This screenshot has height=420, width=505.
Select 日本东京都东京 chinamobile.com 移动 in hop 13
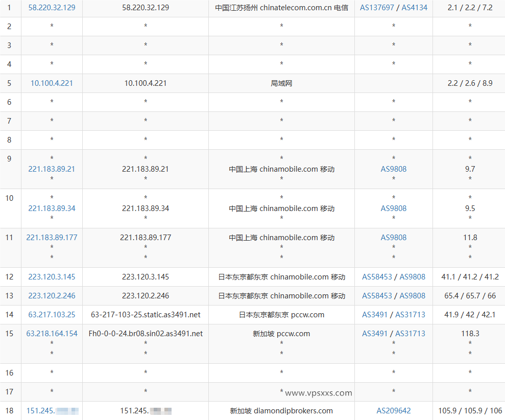point(281,296)
